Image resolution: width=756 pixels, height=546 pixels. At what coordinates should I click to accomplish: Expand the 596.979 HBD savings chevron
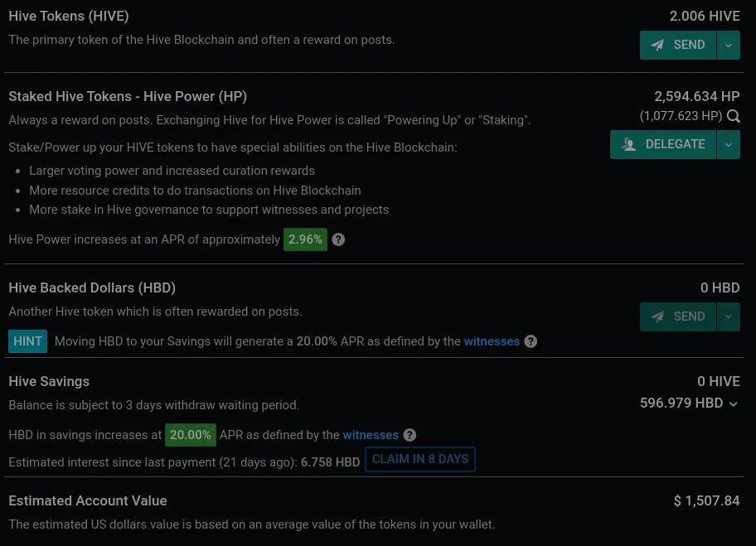tap(733, 403)
